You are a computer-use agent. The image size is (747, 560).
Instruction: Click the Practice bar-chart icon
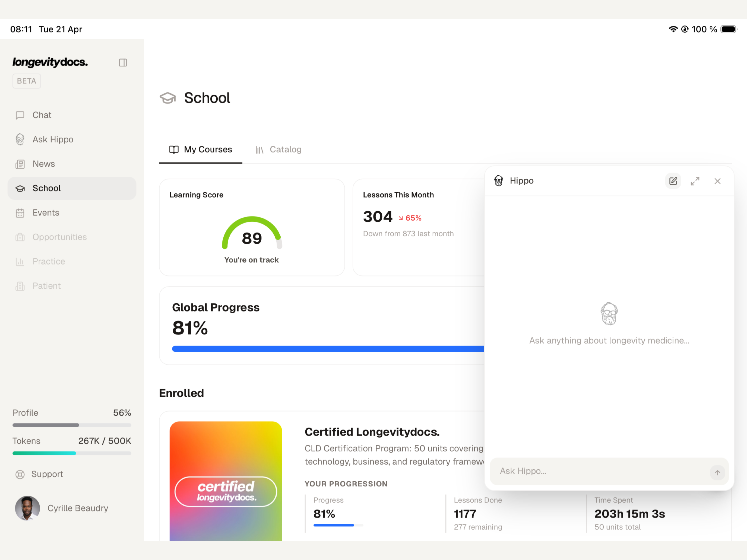click(x=20, y=262)
